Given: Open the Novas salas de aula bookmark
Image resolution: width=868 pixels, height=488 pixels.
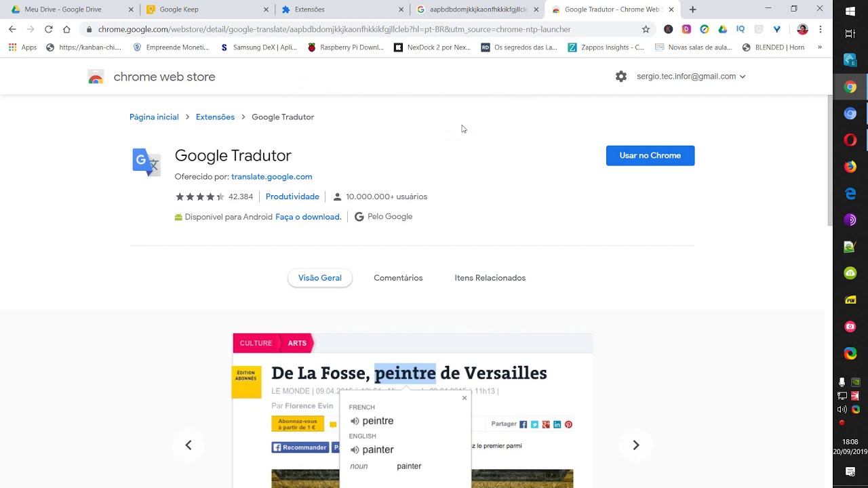Looking at the screenshot, I should point(694,47).
